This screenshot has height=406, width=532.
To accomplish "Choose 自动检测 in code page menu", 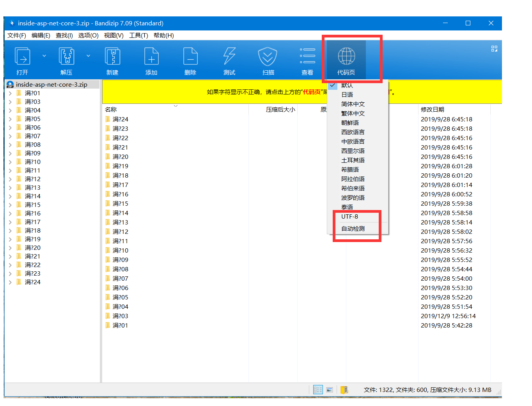I will click(x=358, y=228).
